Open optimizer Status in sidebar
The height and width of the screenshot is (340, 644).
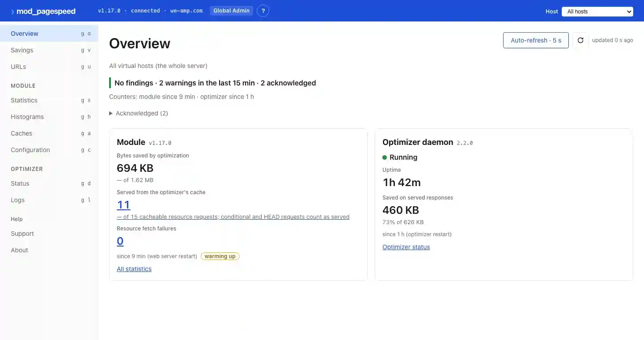(x=49, y=183)
